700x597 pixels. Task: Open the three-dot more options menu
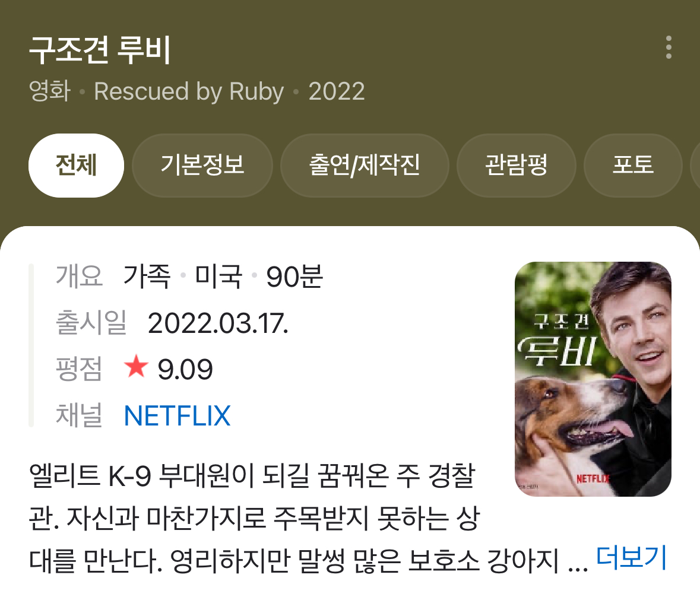point(669,47)
